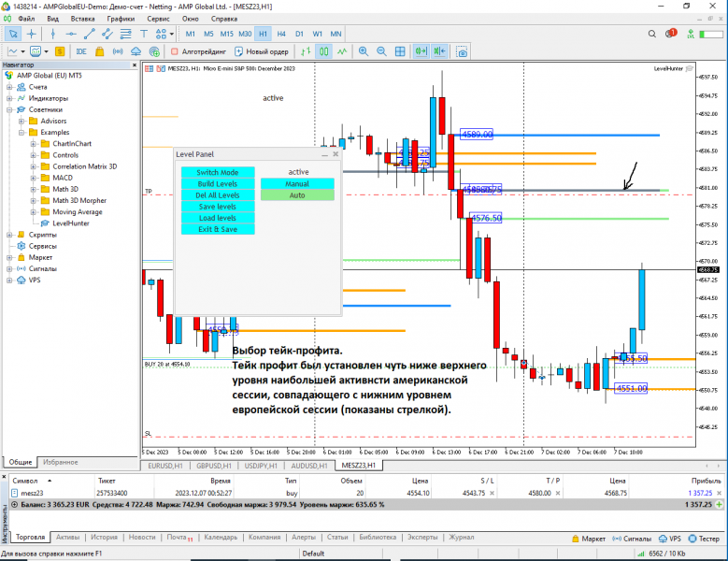Zoom in on the chart
Screen dimensions: 728x561
tap(364, 51)
